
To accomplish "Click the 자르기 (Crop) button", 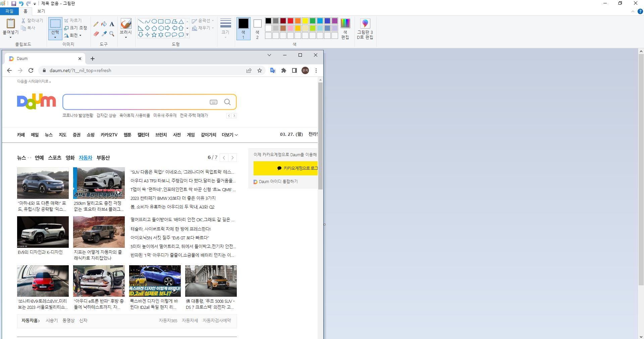I will pos(73,20).
